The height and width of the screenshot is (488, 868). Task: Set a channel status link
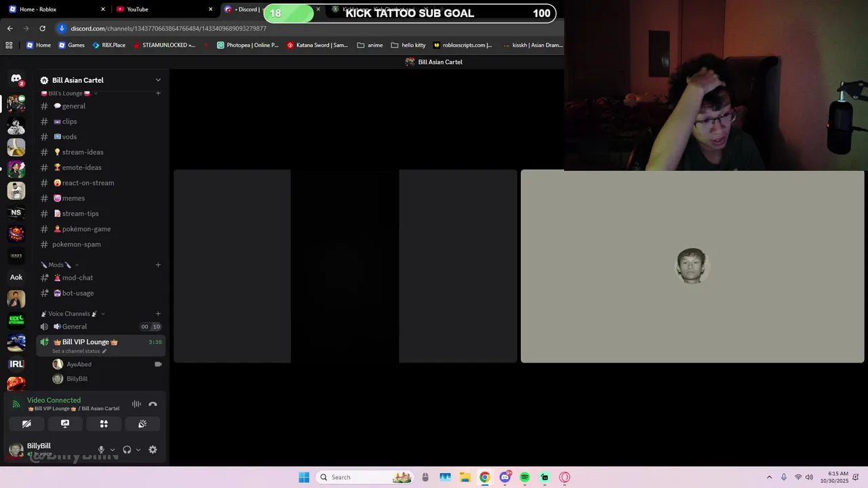pyautogui.click(x=79, y=351)
